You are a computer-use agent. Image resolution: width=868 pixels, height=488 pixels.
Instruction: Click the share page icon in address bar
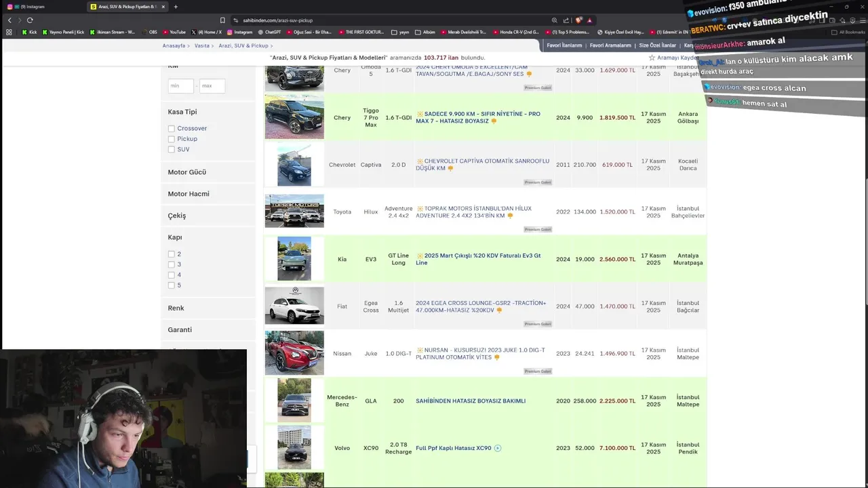tap(566, 20)
